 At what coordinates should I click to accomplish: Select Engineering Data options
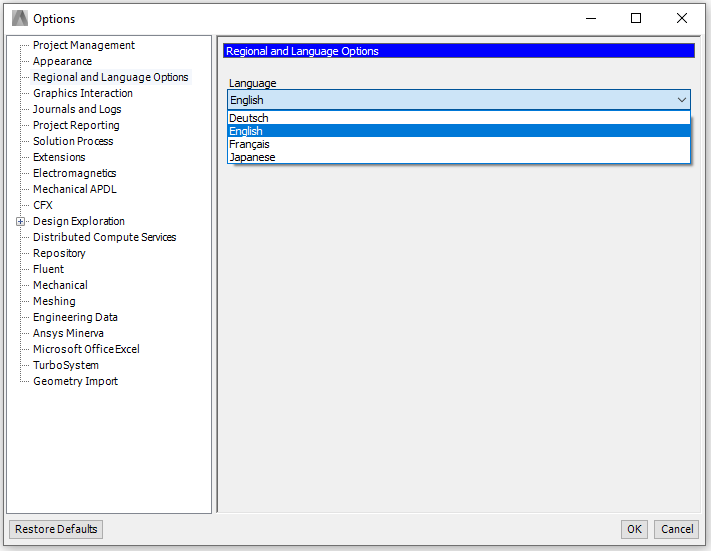(x=75, y=317)
